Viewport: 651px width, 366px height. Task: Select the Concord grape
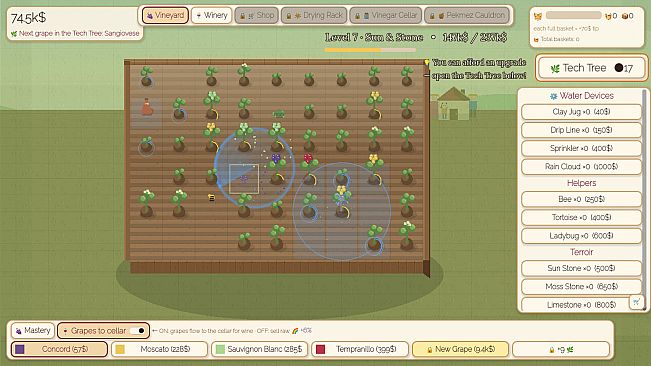(59, 349)
